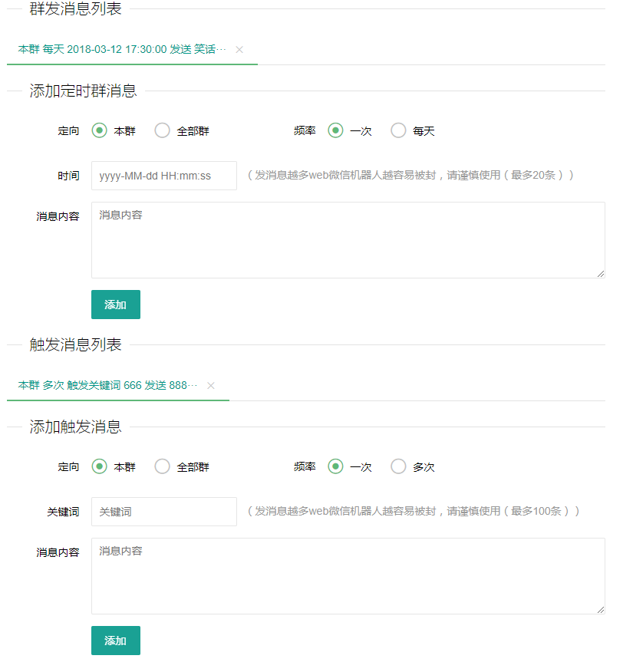Grab resize handle of trigger message textarea
623x672 pixels.
[601, 610]
